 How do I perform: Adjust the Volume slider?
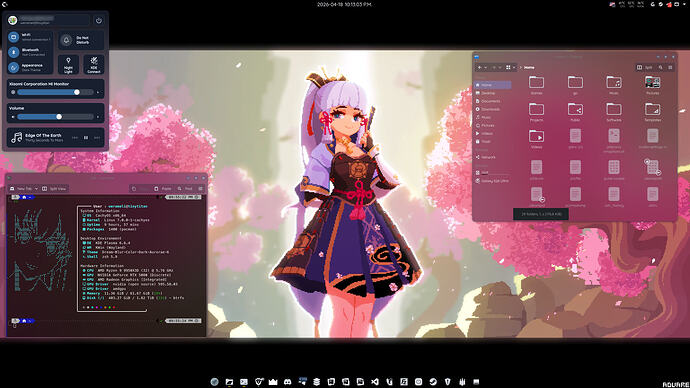point(55,117)
